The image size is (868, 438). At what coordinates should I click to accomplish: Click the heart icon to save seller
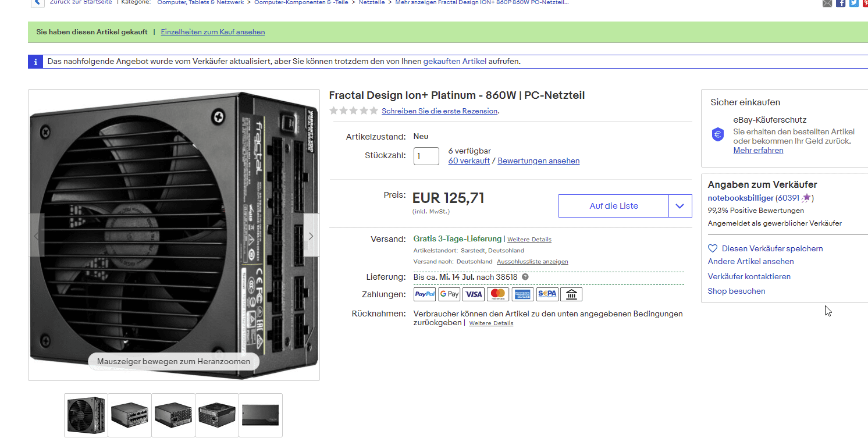pyautogui.click(x=713, y=248)
